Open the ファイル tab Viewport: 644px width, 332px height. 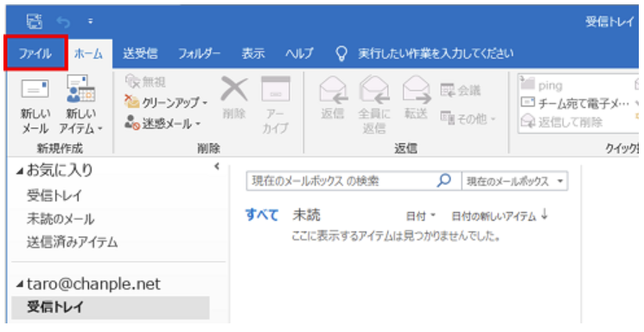35,54
